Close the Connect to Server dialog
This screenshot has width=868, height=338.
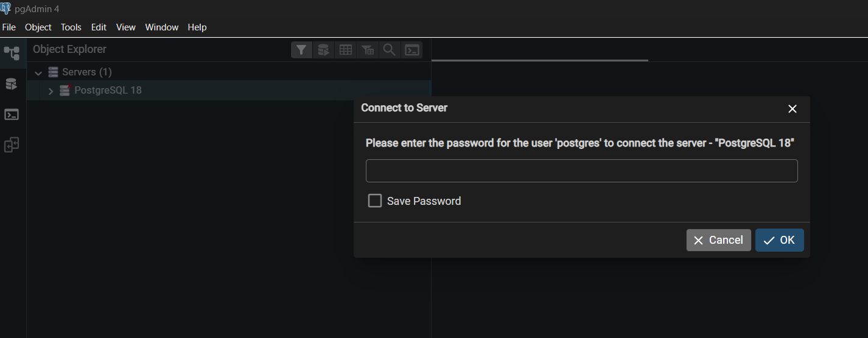[793, 109]
